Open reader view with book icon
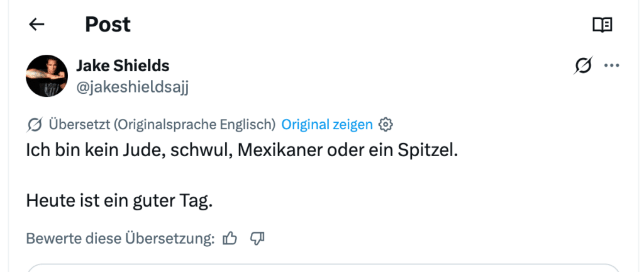644x272 pixels. (602, 25)
